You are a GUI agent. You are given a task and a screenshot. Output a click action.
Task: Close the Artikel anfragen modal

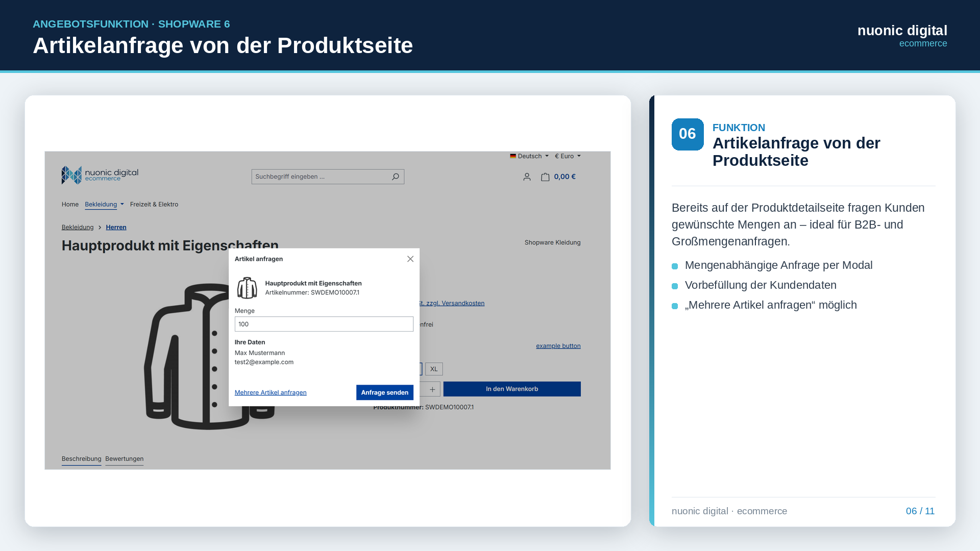pos(410,259)
